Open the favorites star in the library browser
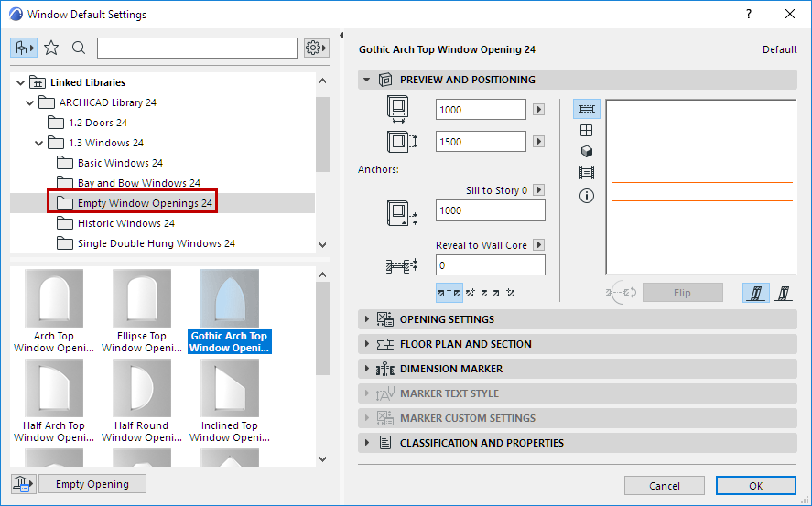This screenshot has width=812, height=506. [51, 48]
